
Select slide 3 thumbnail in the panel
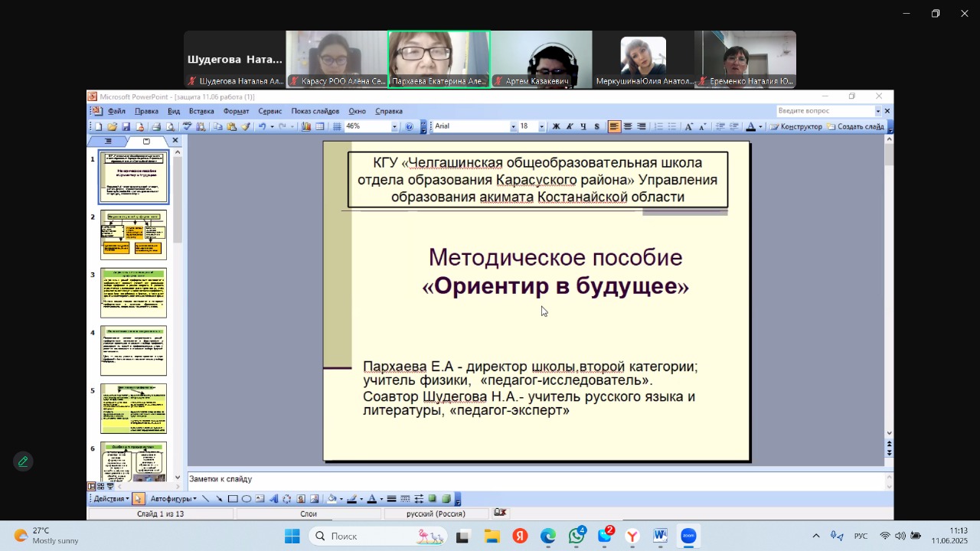133,293
